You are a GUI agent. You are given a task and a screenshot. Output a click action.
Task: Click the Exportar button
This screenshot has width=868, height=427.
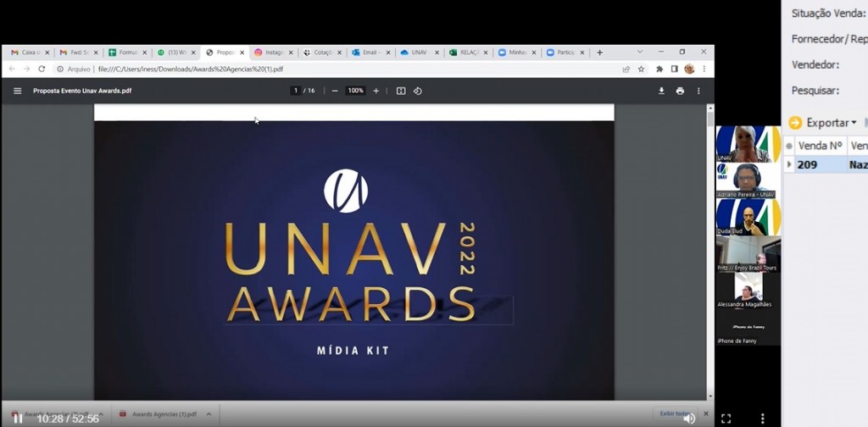click(821, 123)
